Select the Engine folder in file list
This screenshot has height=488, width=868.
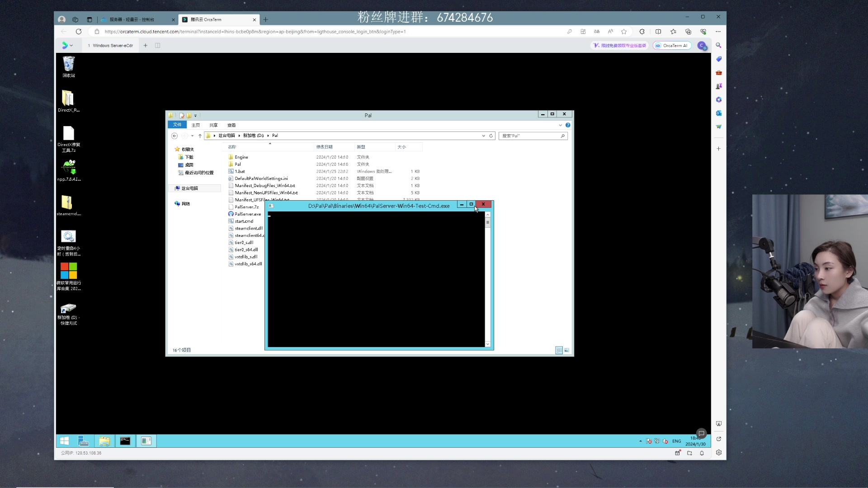241,157
